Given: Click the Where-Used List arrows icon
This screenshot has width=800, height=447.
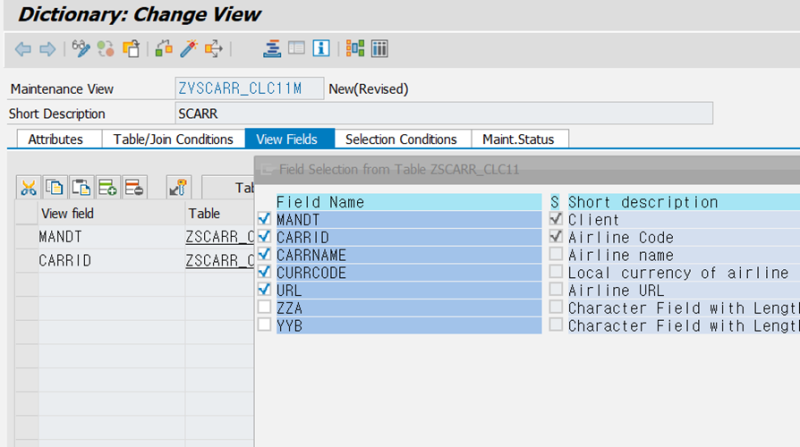Looking at the screenshot, I should coord(214,48).
